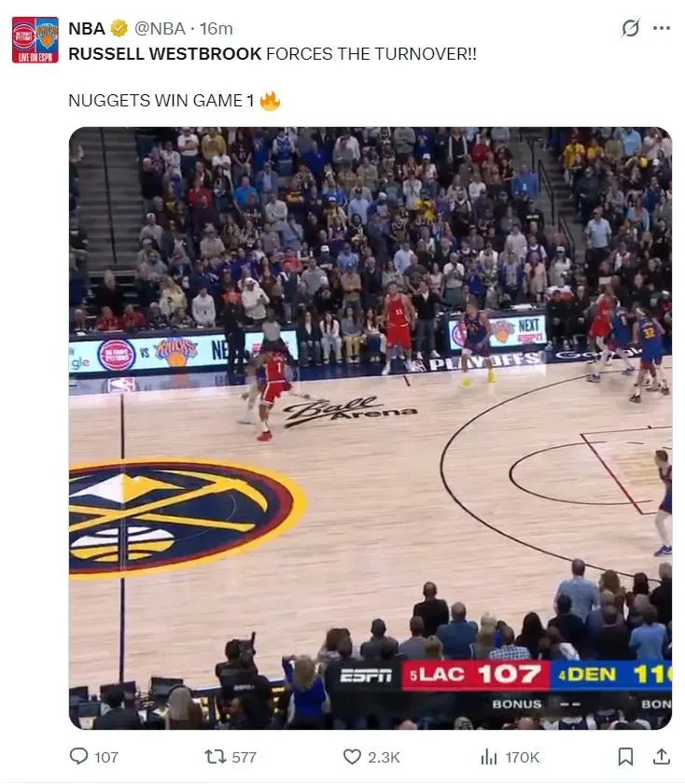685x784 pixels.
Task: Bookmark this post
Action: pos(625,757)
